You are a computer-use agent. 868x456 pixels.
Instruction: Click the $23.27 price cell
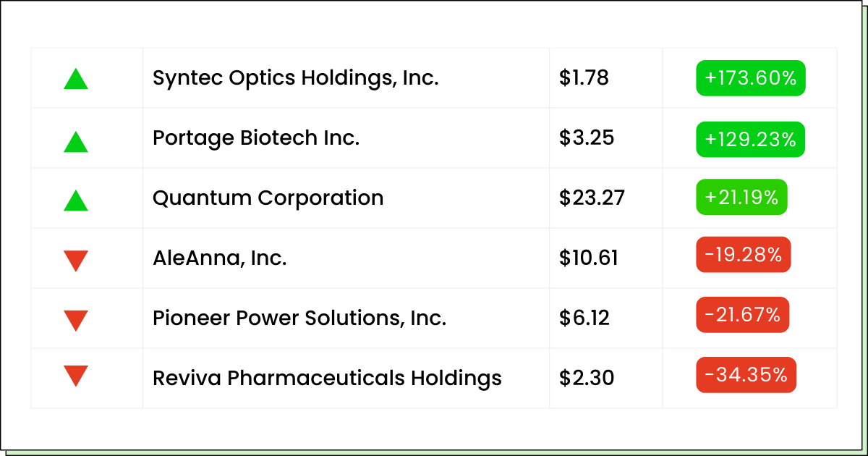click(x=592, y=198)
